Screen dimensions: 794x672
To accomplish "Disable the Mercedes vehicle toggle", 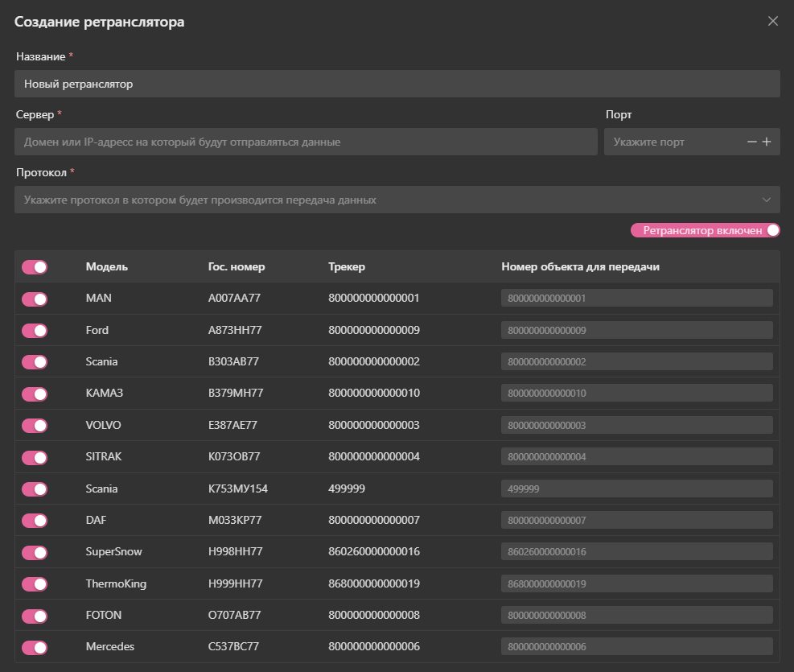I will coord(35,647).
